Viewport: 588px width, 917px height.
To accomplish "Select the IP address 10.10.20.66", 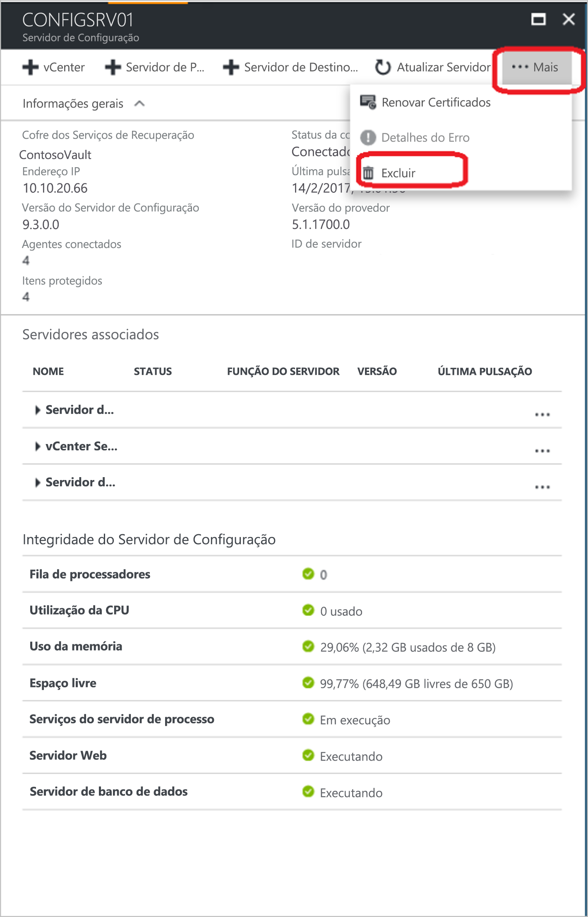I will tap(55, 188).
